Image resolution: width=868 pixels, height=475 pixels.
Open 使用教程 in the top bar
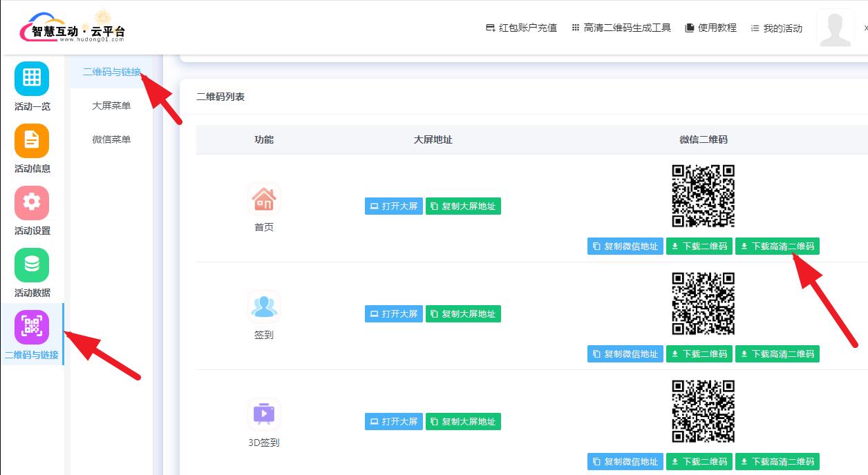click(710, 28)
